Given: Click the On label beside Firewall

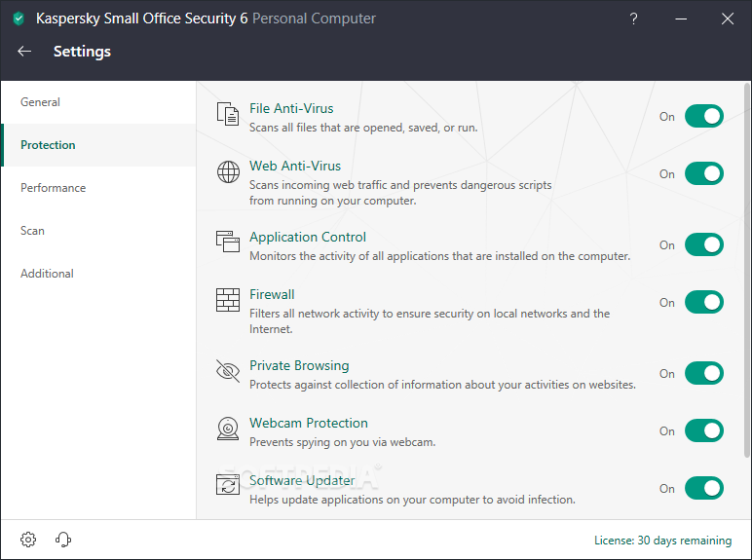Looking at the screenshot, I should [666, 303].
